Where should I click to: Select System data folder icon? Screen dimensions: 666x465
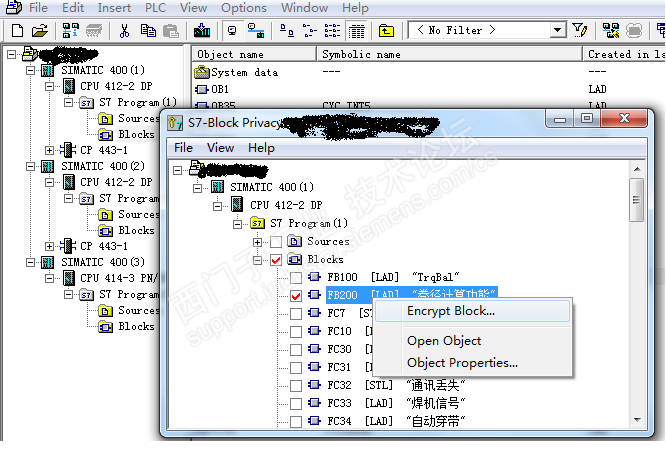tap(202, 73)
